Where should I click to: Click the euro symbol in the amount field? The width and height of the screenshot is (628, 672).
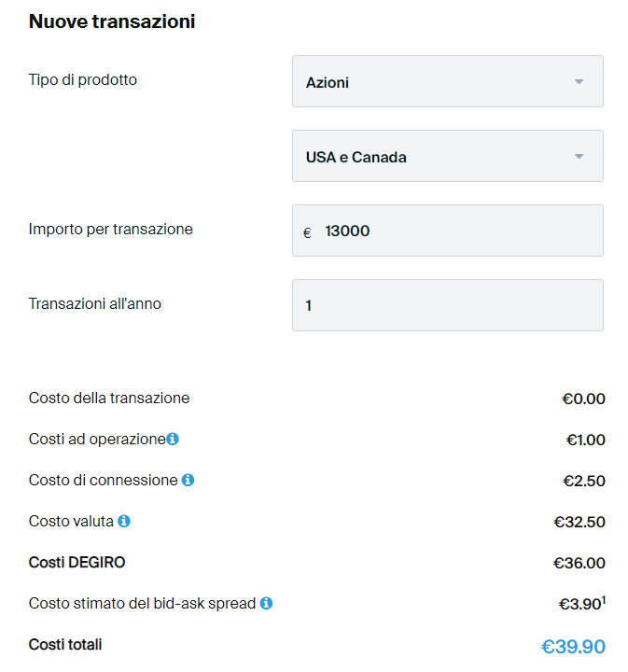click(x=307, y=232)
